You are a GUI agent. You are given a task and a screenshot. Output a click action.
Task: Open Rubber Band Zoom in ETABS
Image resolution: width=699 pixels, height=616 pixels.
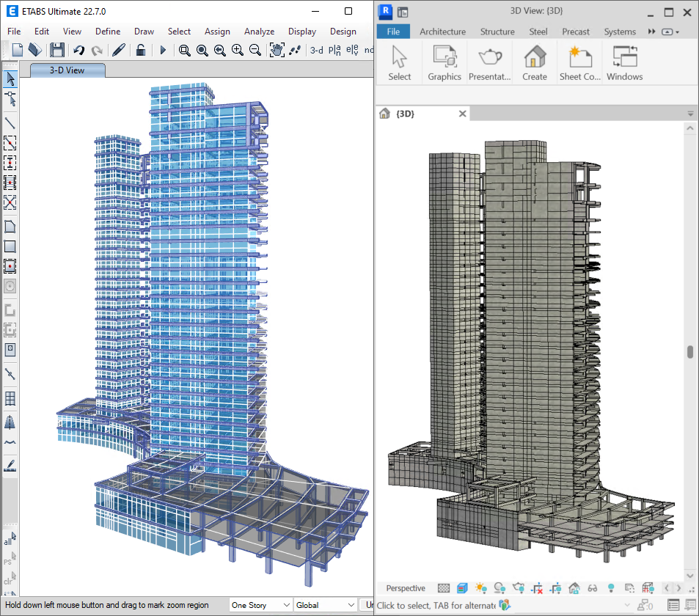pyautogui.click(x=185, y=50)
